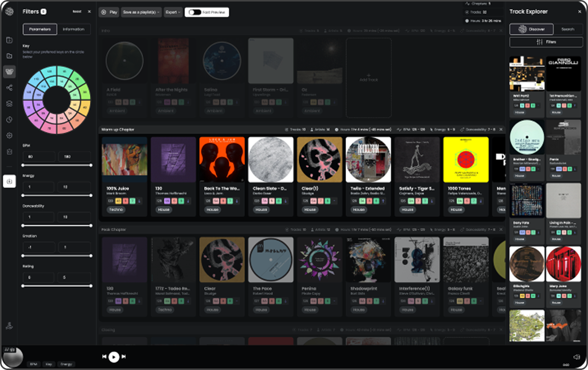Open the pie chart analytics sidebar icon
The height and width of the screenshot is (370, 588).
10,120
